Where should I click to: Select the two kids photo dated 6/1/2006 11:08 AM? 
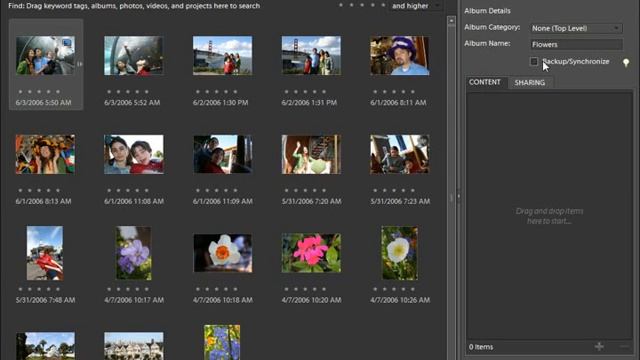(133, 154)
